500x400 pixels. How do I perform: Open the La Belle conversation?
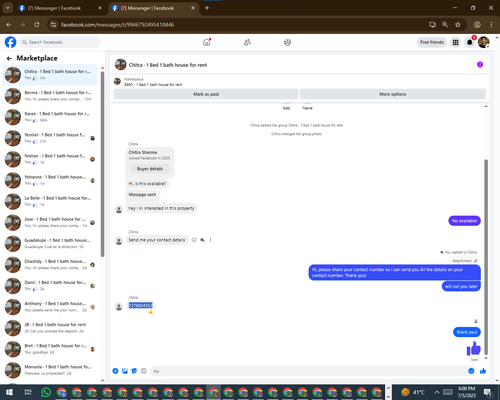click(50, 201)
